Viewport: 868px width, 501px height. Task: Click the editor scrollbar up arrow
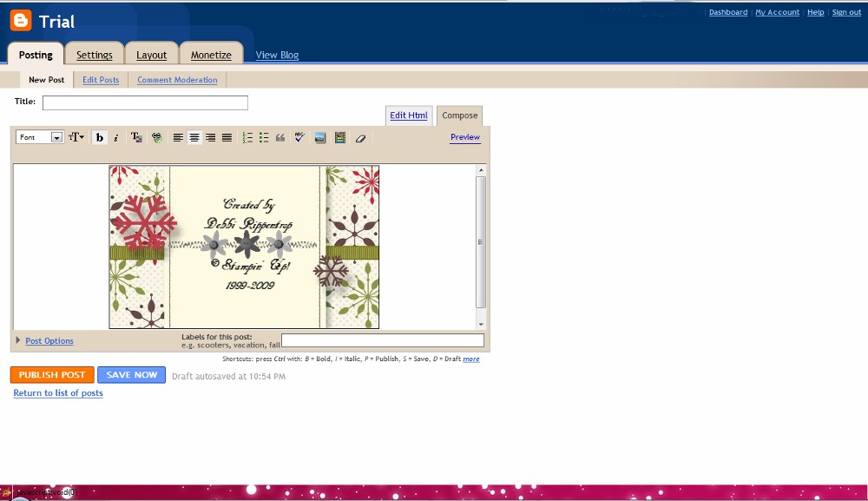pyautogui.click(x=481, y=170)
